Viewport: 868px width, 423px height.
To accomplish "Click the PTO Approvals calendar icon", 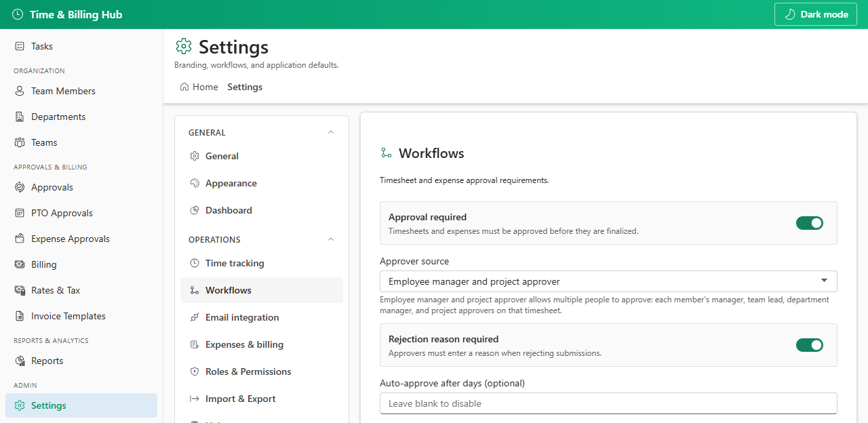I will [20, 213].
